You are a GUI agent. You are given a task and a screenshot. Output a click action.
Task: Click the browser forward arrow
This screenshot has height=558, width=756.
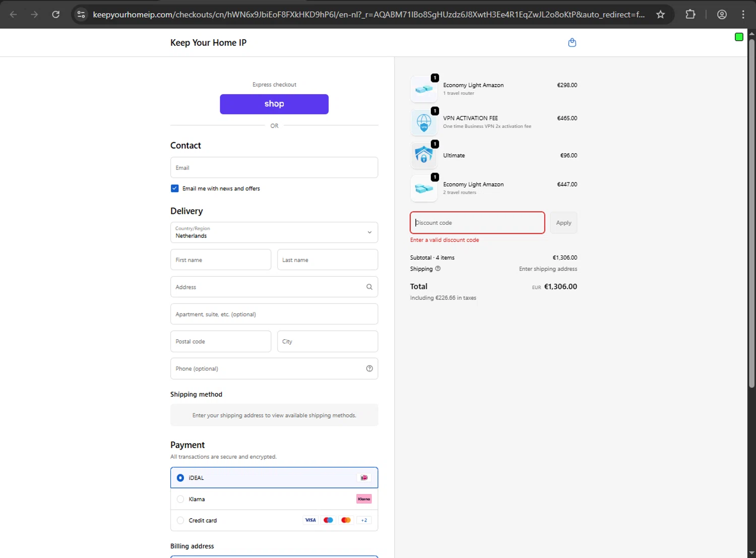click(x=34, y=15)
